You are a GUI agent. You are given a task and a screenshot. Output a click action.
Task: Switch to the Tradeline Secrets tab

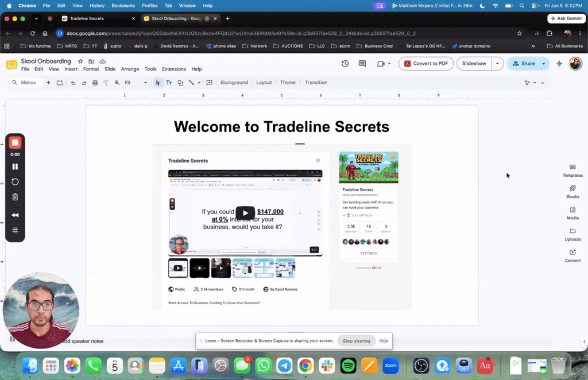tap(98, 18)
